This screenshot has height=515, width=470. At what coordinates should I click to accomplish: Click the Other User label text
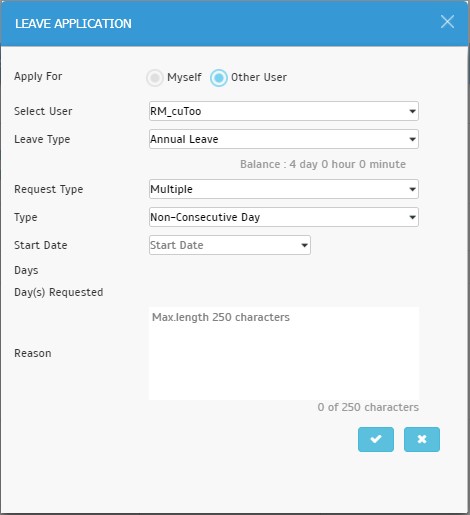(259, 77)
